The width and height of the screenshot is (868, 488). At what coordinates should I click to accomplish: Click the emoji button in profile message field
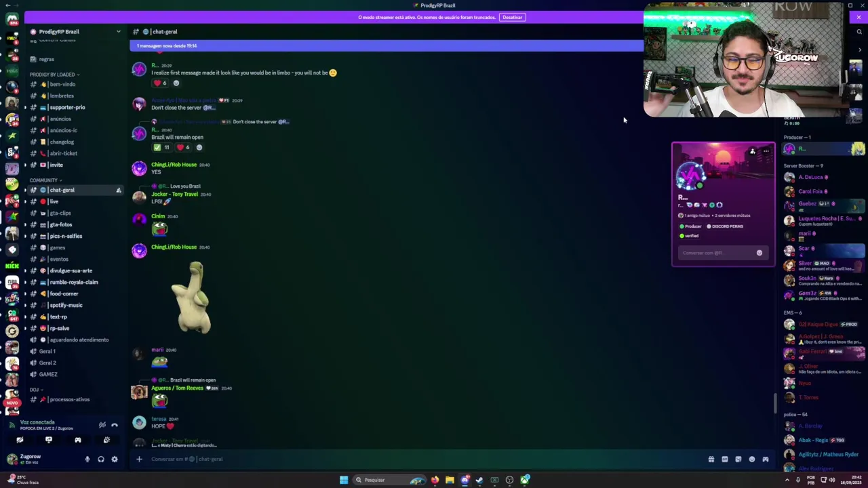pyautogui.click(x=759, y=253)
